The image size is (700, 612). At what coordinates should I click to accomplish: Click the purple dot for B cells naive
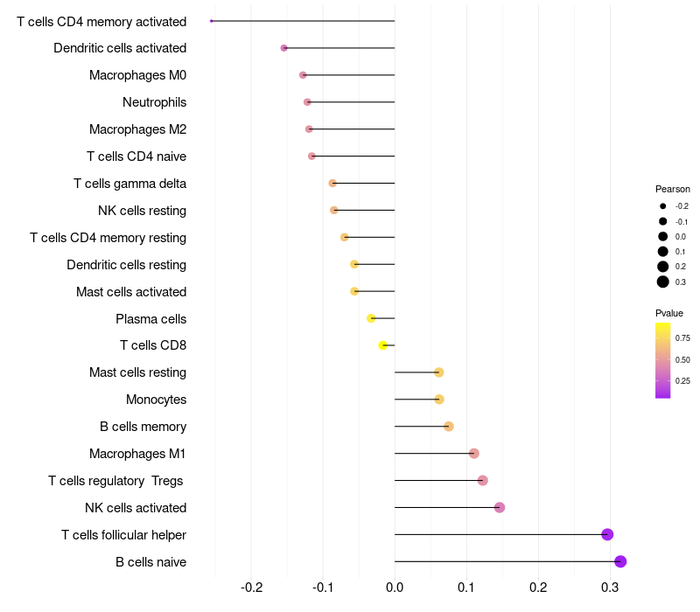click(x=620, y=561)
